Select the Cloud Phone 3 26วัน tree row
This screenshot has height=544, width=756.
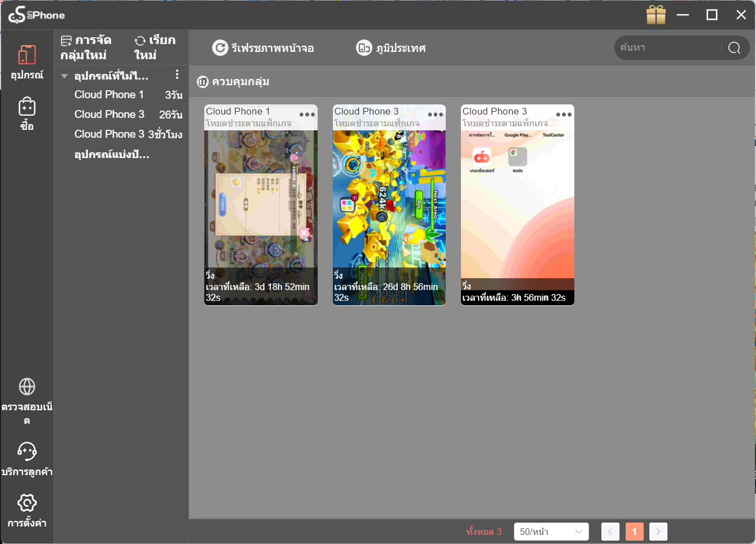click(x=129, y=115)
